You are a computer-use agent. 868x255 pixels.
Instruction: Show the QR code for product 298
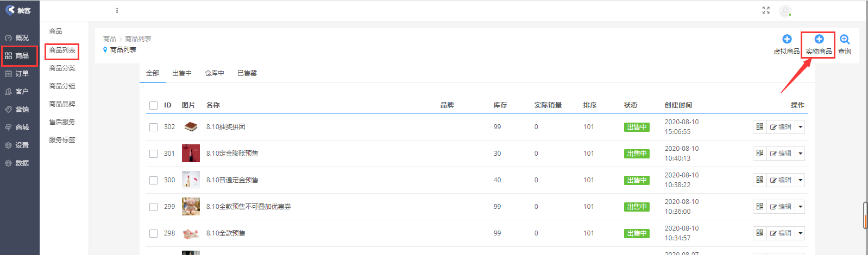(760, 233)
